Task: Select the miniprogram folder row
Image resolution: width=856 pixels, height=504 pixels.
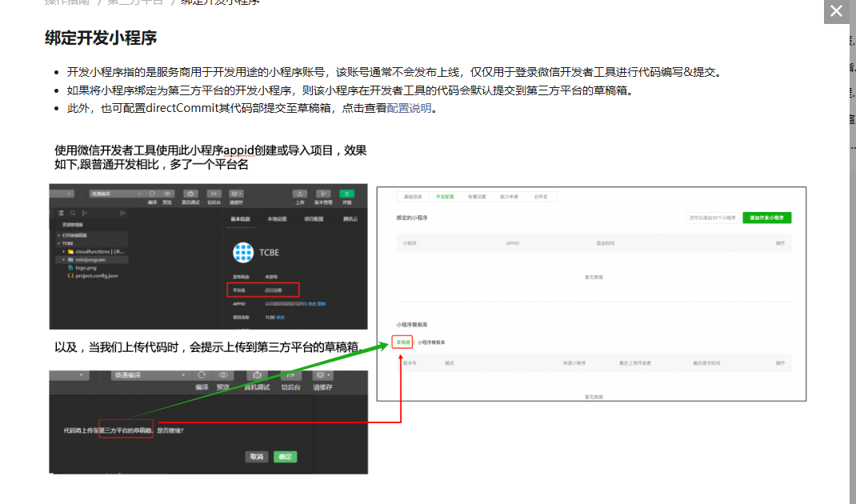Action: point(92,260)
